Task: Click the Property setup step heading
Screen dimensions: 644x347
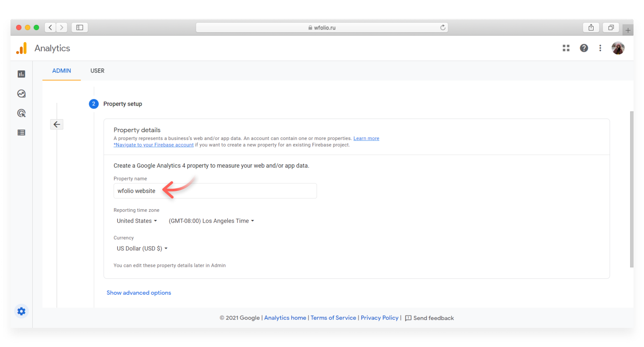Action: coord(123,104)
